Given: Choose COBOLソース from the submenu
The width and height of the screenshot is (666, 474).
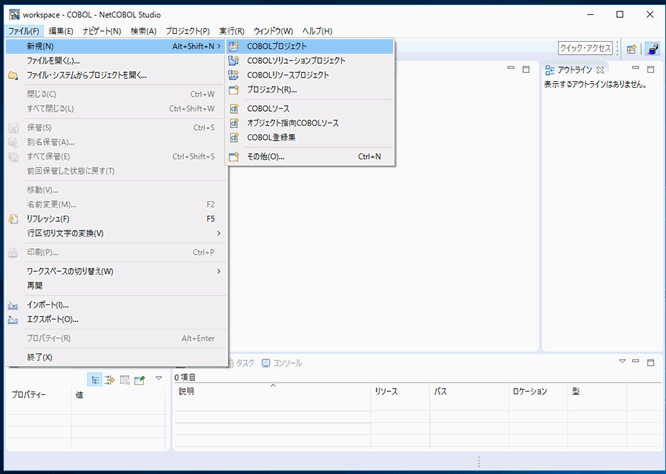Looking at the screenshot, I should pos(310,109).
